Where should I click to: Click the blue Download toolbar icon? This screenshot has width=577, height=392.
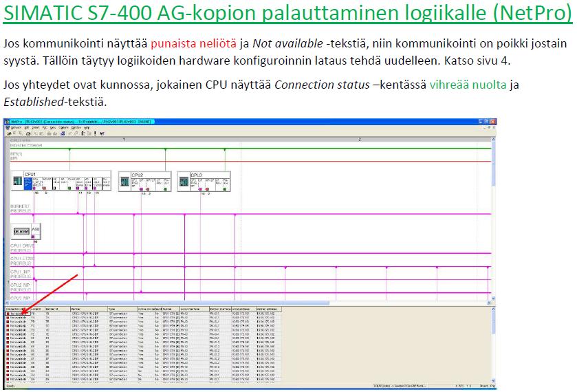point(63,133)
